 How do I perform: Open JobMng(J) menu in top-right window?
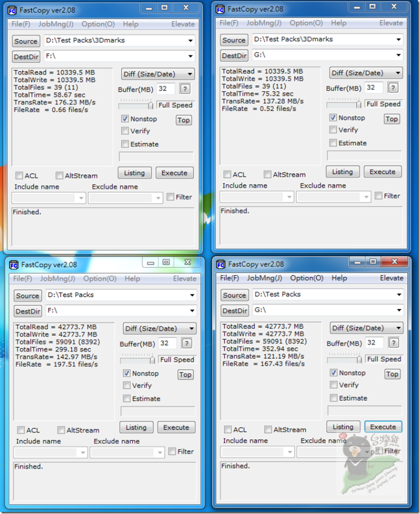coord(264,23)
